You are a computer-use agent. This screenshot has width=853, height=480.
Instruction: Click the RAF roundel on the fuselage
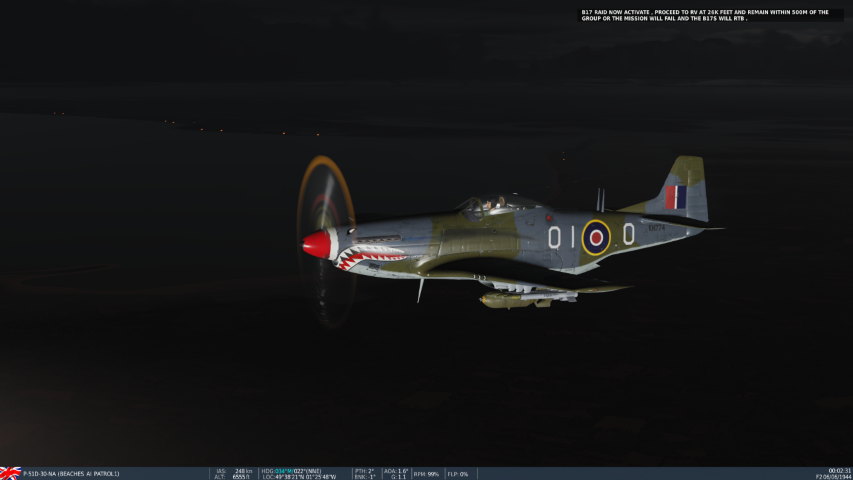[x=596, y=237]
